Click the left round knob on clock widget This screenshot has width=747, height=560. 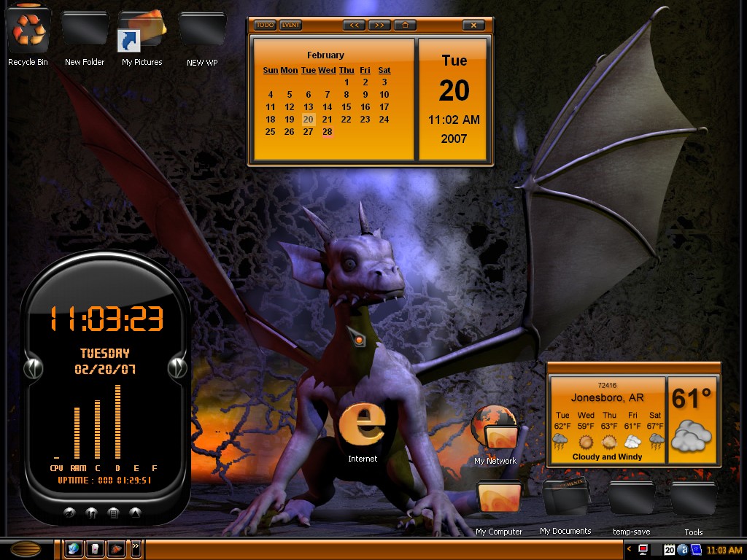pos(34,368)
